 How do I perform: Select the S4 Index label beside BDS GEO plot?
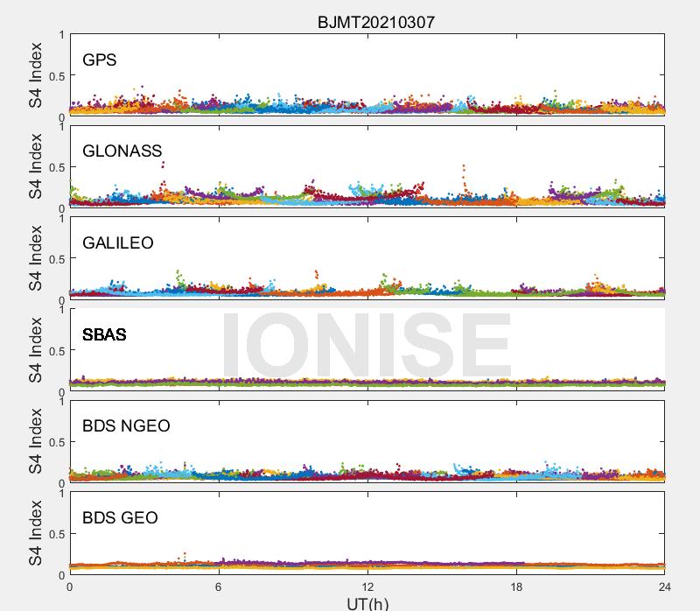[x=36, y=533]
